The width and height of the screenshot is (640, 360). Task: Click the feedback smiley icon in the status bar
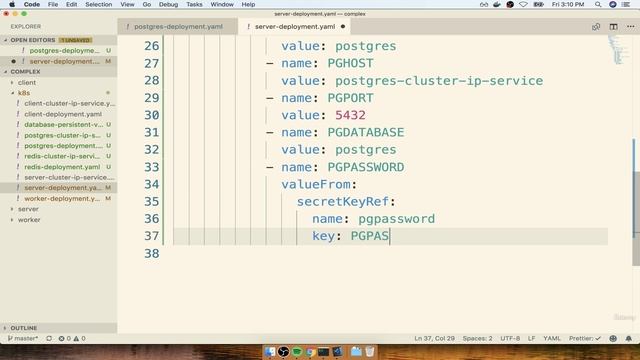[x=613, y=338]
